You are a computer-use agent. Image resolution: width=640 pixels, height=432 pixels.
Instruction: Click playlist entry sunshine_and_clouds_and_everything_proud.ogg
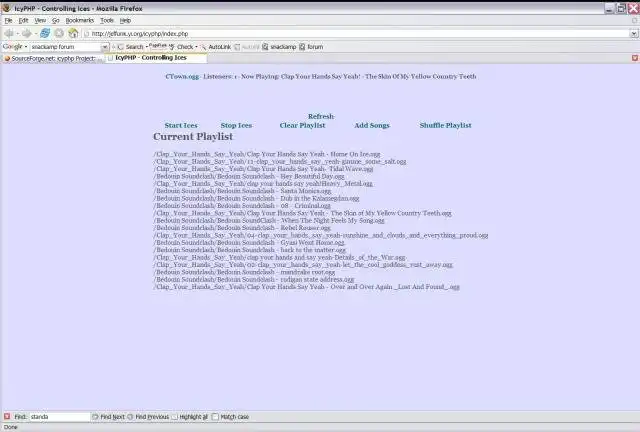pos(321,235)
